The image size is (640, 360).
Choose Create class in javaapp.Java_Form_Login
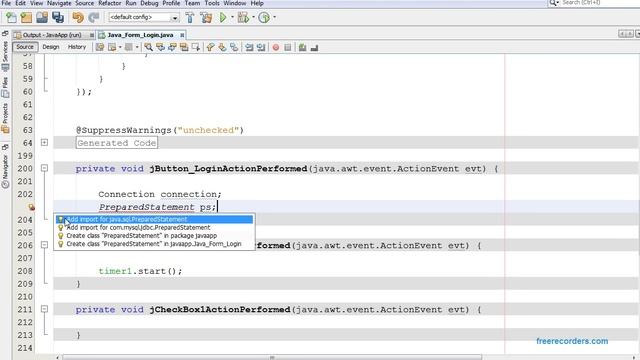pyautogui.click(x=154, y=244)
